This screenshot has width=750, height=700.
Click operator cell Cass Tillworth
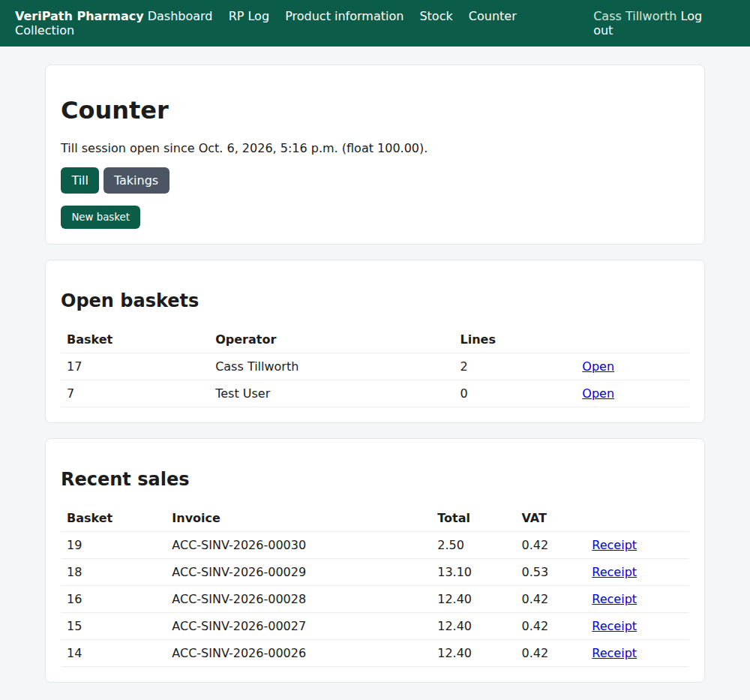point(256,367)
